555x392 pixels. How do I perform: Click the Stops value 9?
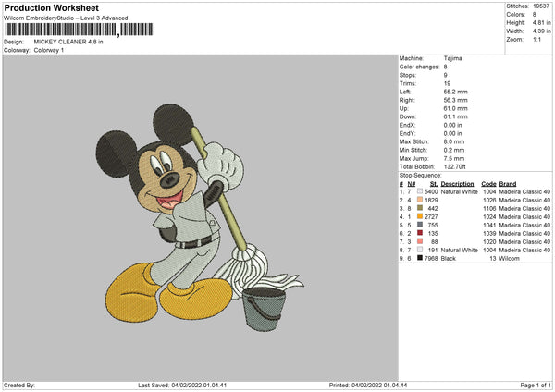click(445, 76)
